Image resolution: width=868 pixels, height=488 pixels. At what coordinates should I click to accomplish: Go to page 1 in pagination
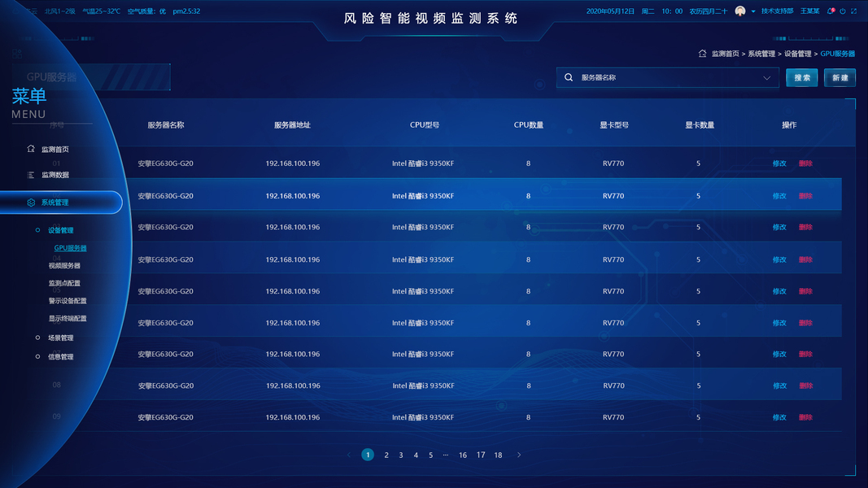[368, 455]
